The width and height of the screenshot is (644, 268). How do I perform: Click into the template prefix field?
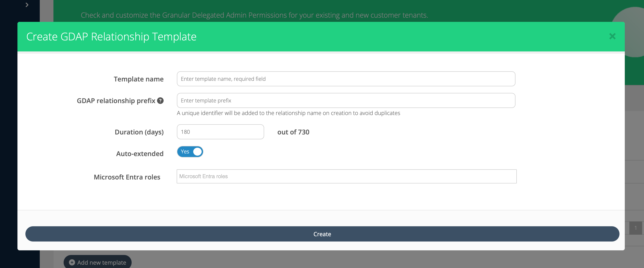coord(346,100)
